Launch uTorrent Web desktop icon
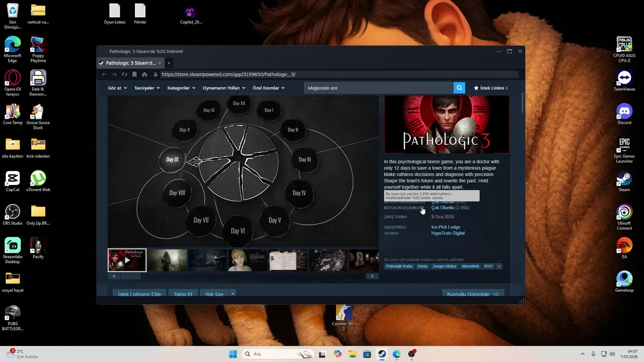Screen dimensions: 644x362 pos(38,182)
